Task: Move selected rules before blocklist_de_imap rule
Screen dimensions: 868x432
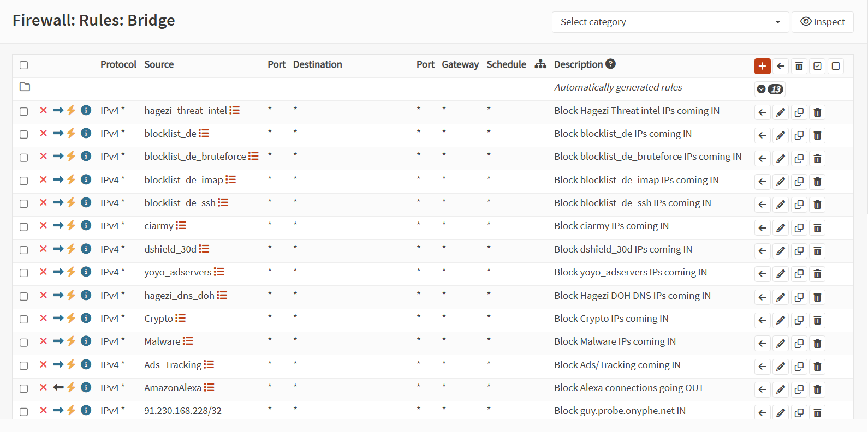Action: point(763,182)
